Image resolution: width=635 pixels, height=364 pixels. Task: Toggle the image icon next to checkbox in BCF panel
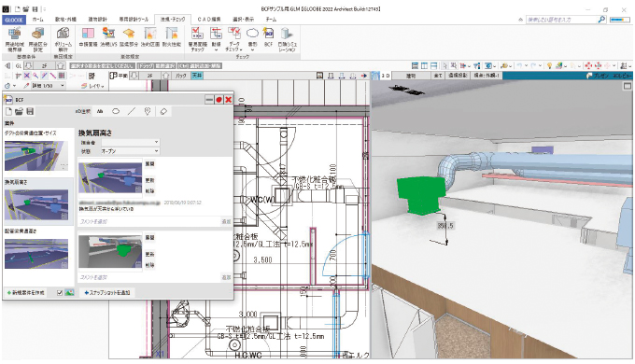pos(69,292)
